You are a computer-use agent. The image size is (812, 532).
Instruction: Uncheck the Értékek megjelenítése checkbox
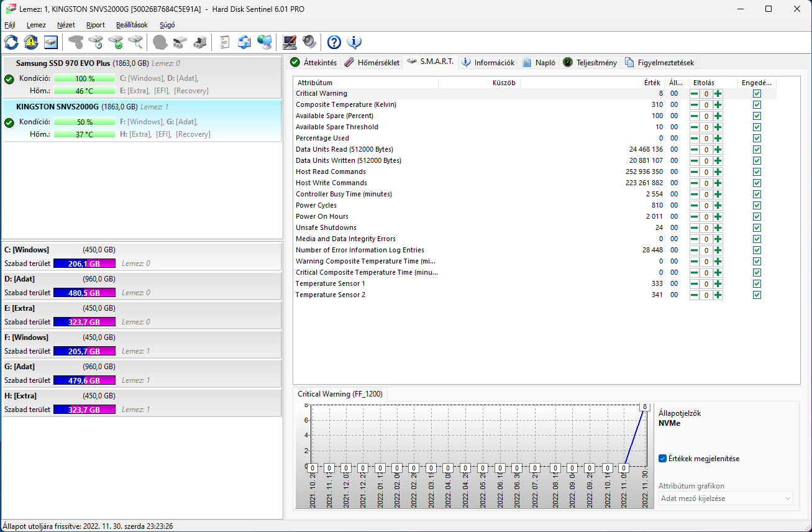point(663,459)
